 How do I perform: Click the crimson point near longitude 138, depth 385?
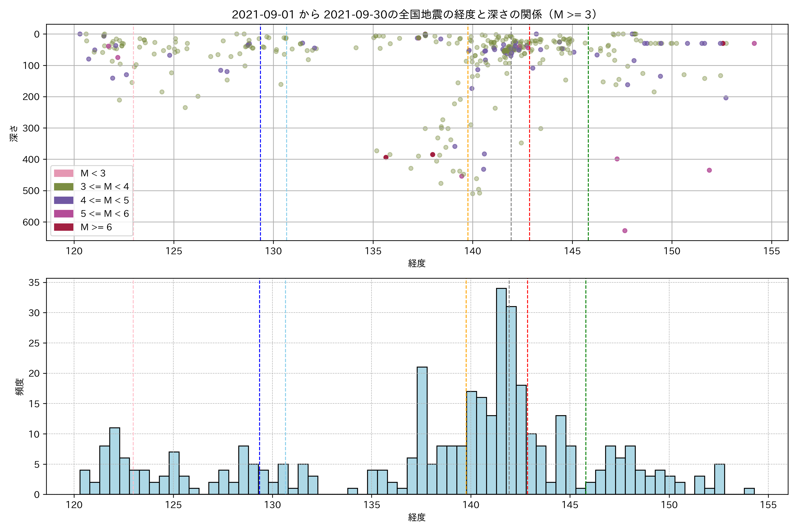pyautogui.click(x=433, y=155)
